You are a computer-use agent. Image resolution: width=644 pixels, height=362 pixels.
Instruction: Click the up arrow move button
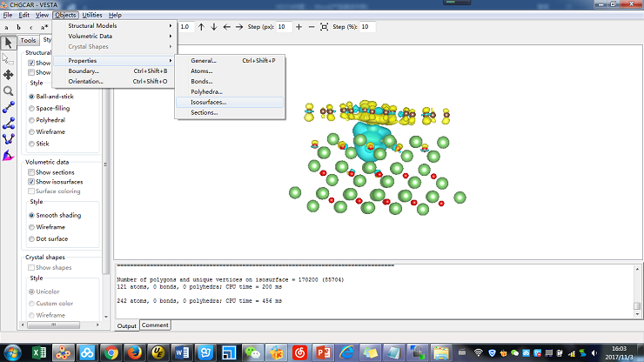point(201,27)
